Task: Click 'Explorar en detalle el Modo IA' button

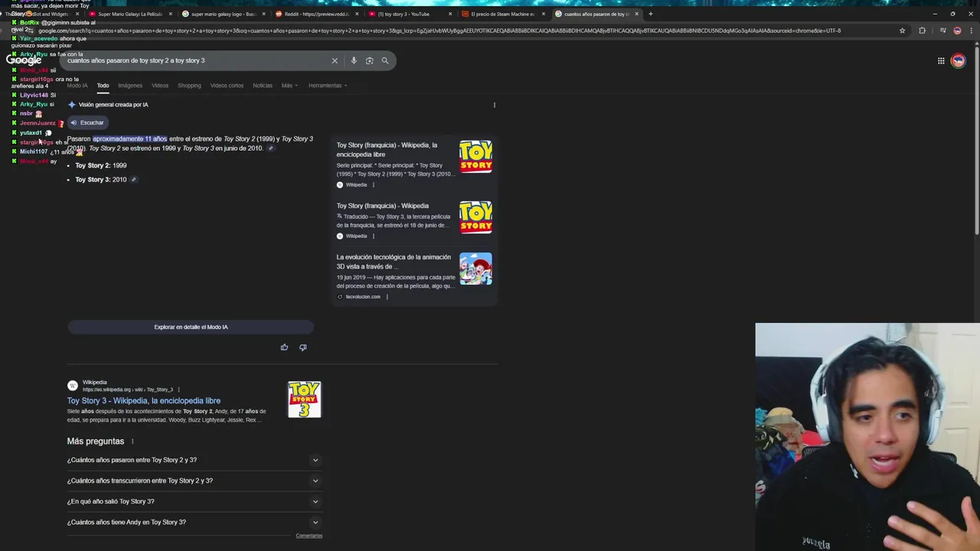Action: (191, 327)
